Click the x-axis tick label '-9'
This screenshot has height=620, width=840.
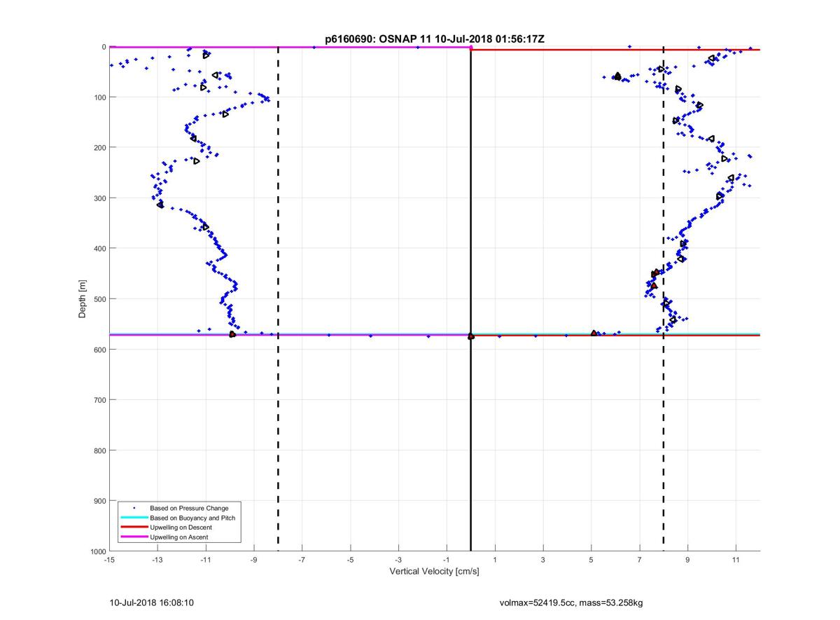tap(254, 560)
